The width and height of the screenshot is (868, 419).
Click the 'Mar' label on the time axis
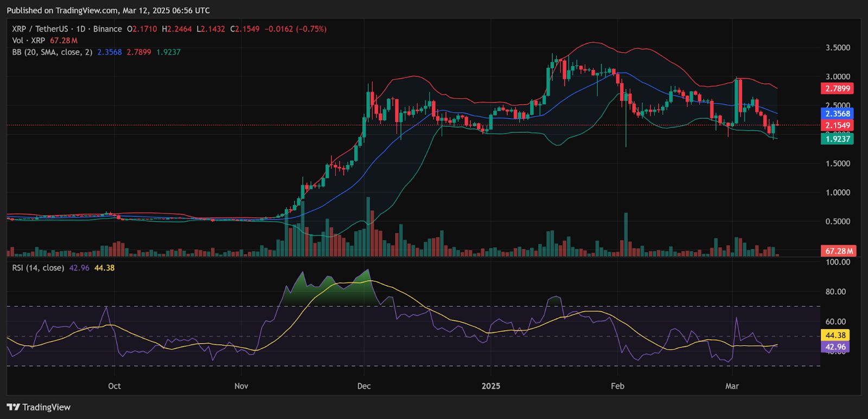click(x=732, y=386)
